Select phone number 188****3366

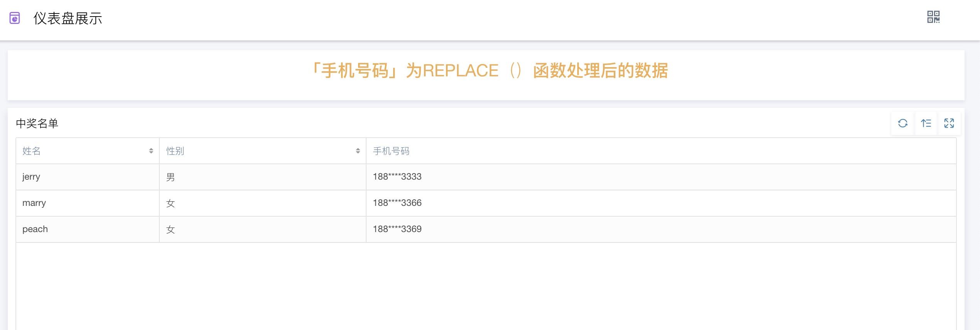coord(397,203)
